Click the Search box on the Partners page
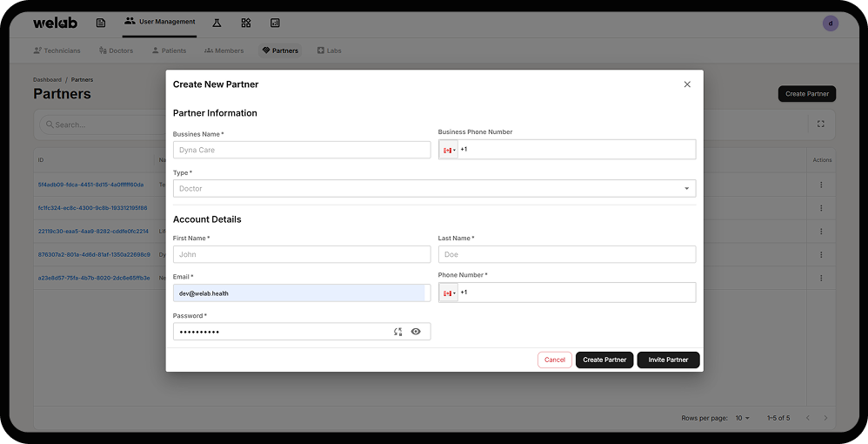This screenshot has height=444, width=868. (x=103, y=124)
